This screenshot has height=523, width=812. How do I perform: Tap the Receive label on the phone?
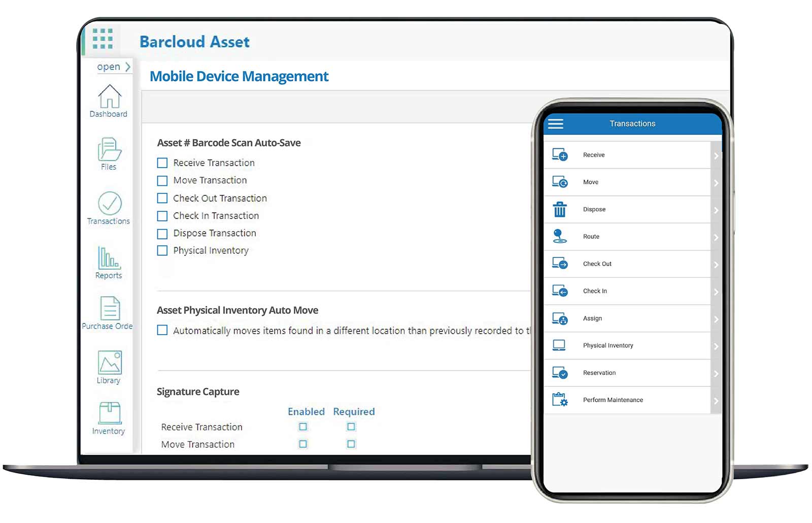[594, 155]
